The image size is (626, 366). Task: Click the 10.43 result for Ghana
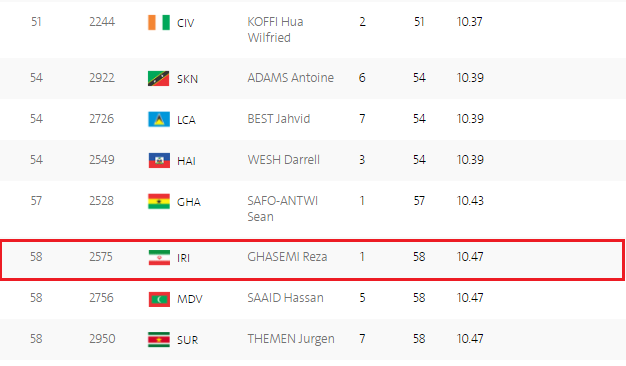(470, 201)
